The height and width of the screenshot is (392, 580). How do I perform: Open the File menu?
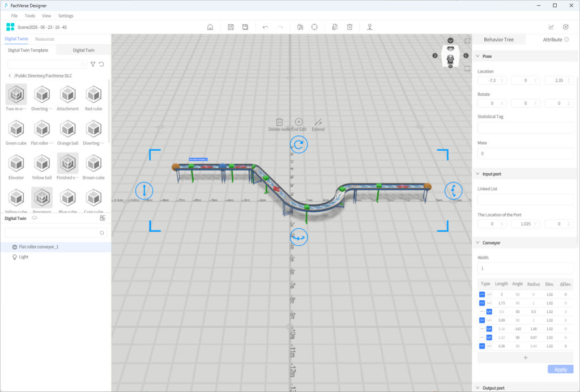click(x=14, y=15)
